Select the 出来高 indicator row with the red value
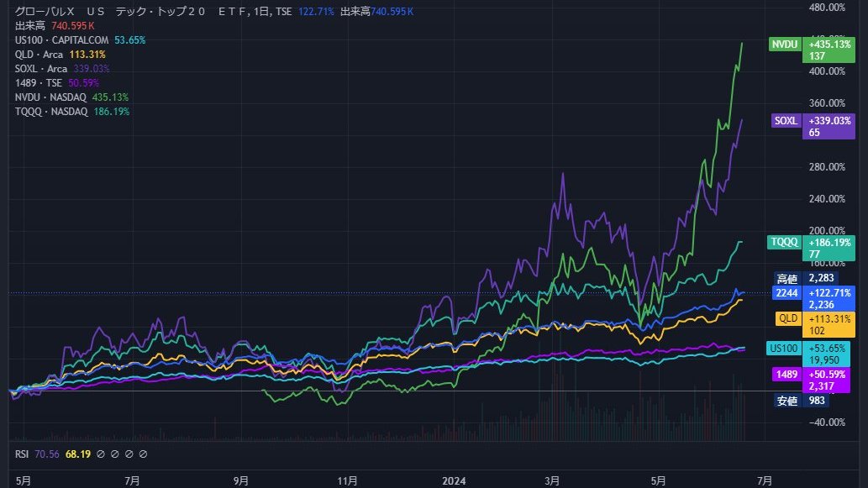This screenshot has width=868, height=488. (55, 25)
